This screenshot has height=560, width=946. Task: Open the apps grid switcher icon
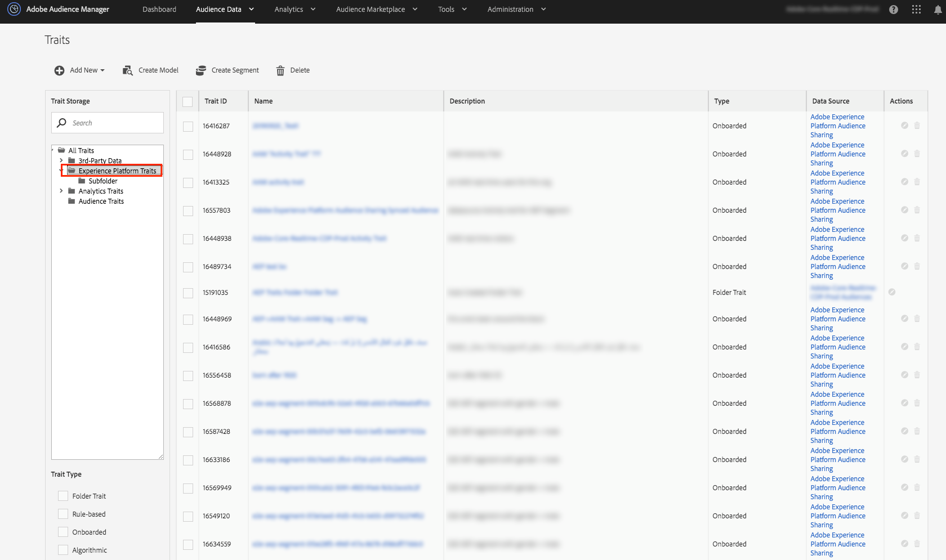pos(916,10)
